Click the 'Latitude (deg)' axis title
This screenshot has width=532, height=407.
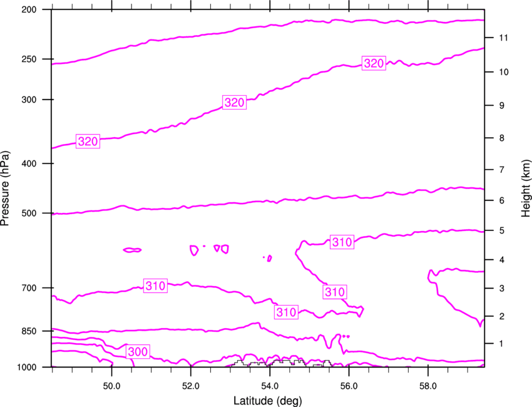(x=268, y=401)
